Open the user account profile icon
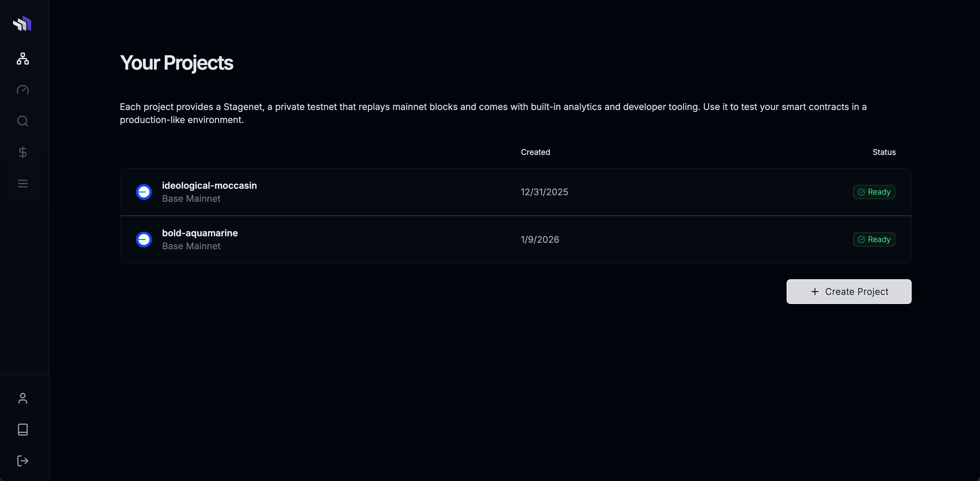Viewport: 980px width, 481px height. coord(23,398)
